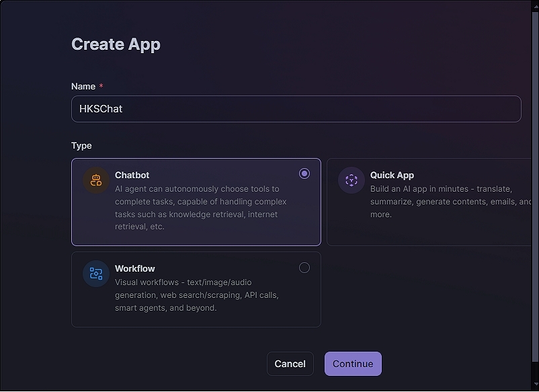Click the required asterisk next to Name
Image resolution: width=539 pixels, height=392 pixels.
tap(100, 86)
